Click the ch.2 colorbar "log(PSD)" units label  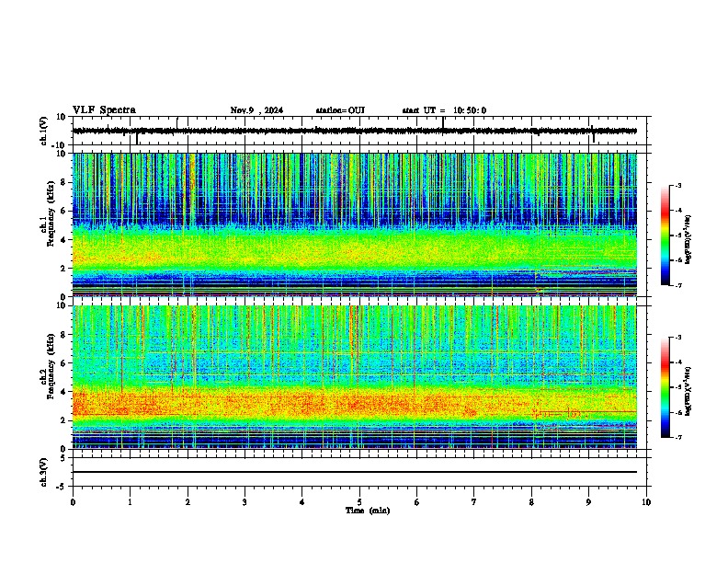coord(688,391)
